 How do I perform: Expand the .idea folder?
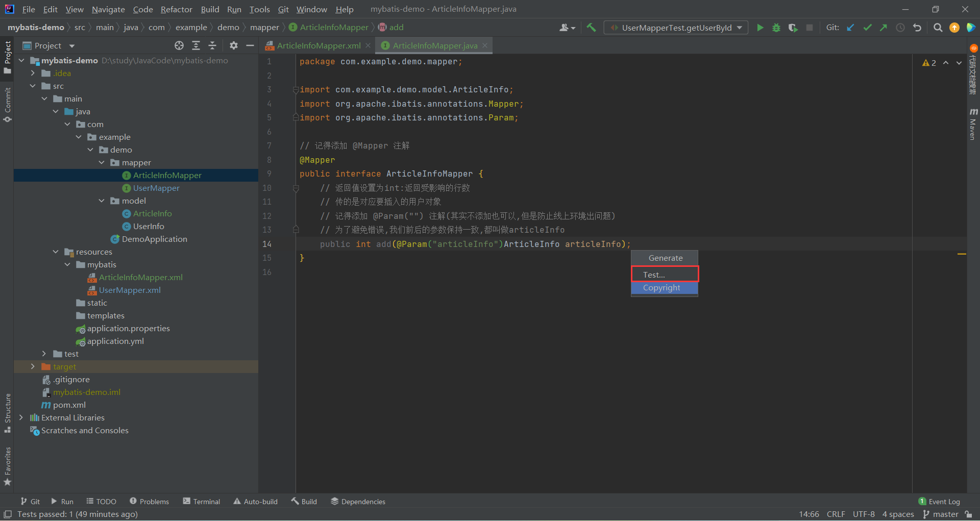[33, 73]
